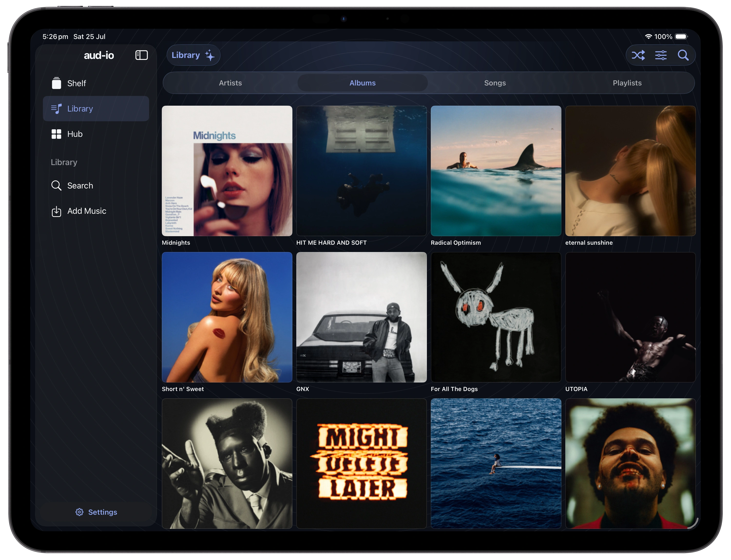Screen dimensions: 731x560
Task: Click the Library title pill button
Action: click(193, 55)
